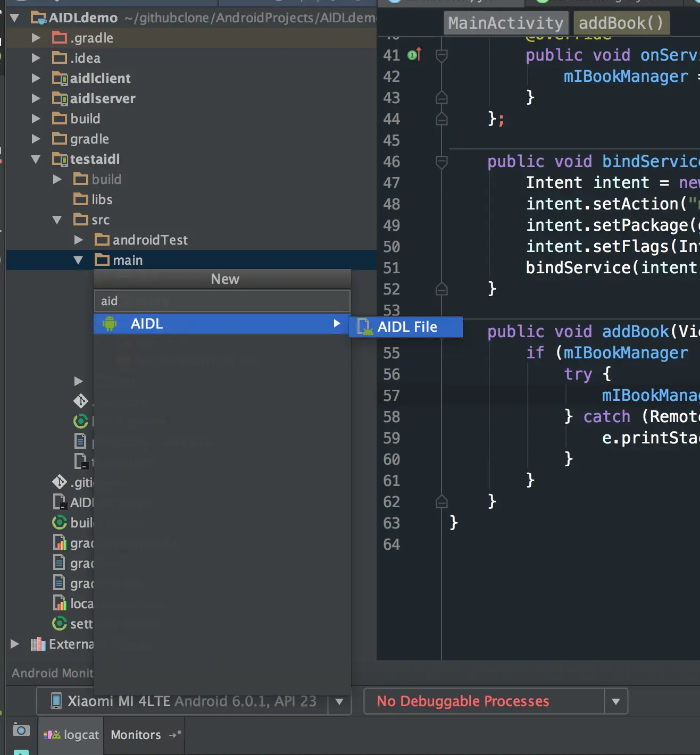Click the .idea folder icon
The width and height of the screenshot is (700, 755).
point(60,58)
